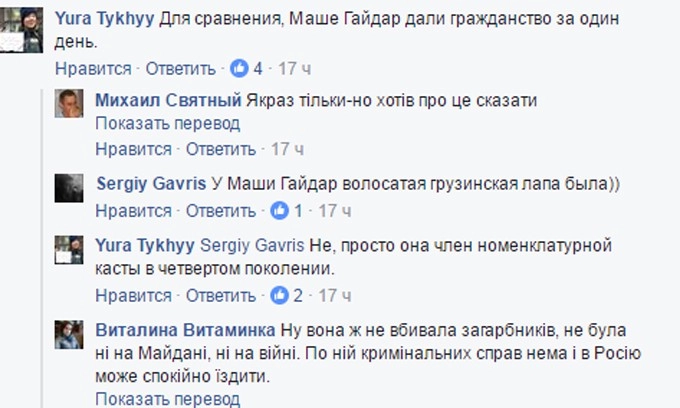Click the Sergiy Gavris mention in Yura's reply
680x408 pixels.
pyautogui.click(x=247, y=246)
